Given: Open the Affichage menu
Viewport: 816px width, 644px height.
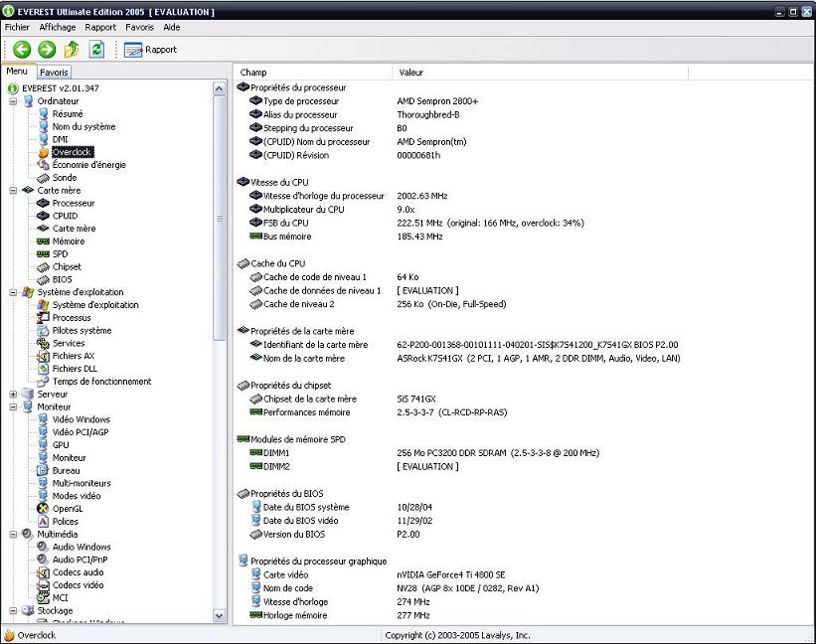Looking at the screenshot, I should [x=58, y=27].
